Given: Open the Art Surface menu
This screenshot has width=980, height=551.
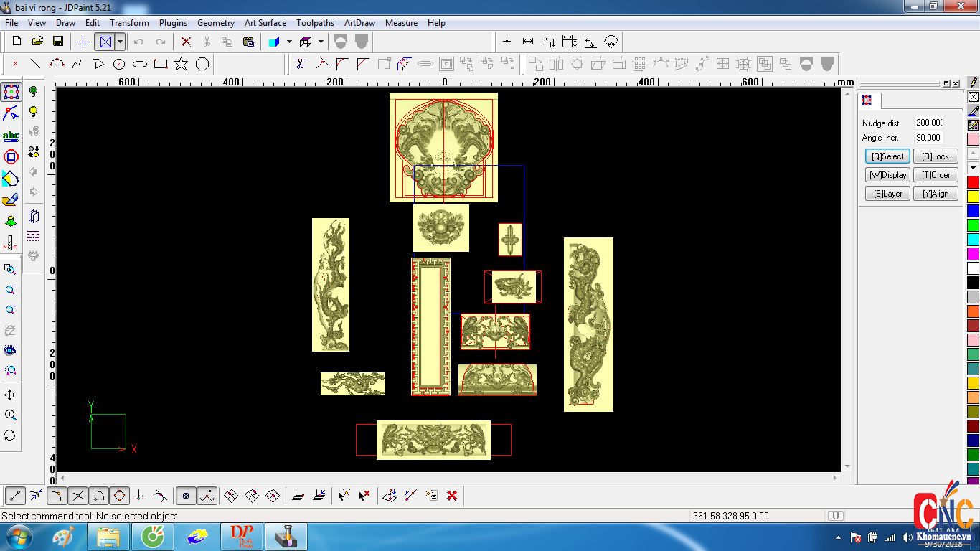Looking at the screenshot, I should click(265, 23).
